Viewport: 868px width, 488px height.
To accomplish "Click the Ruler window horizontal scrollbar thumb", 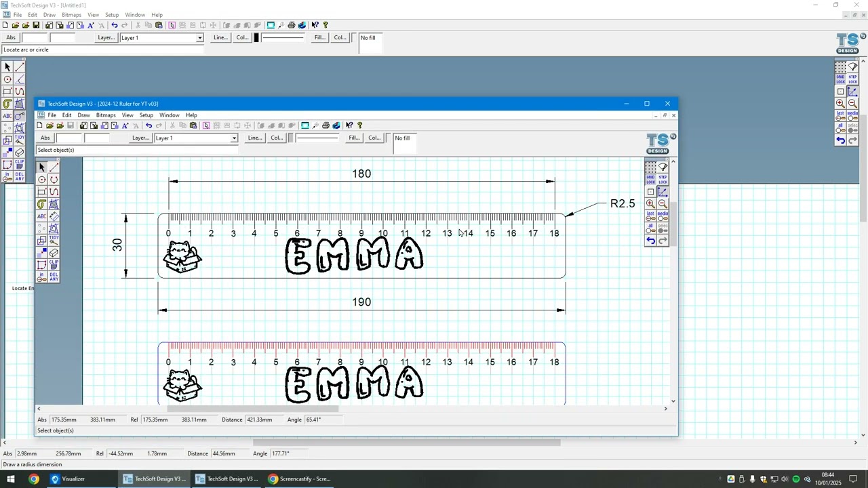I will tap(252, 409).
